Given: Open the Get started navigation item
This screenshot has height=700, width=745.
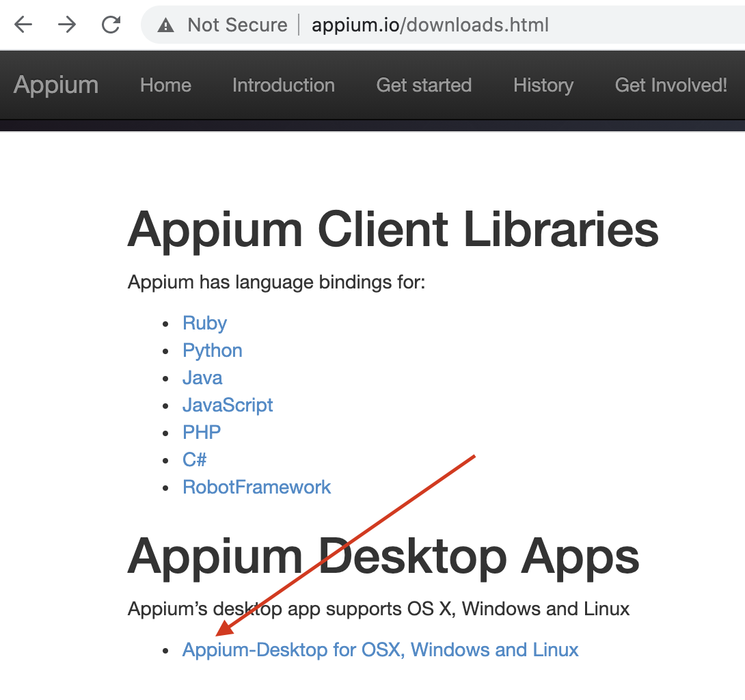Looking at the screenshot, I should 424,85.
